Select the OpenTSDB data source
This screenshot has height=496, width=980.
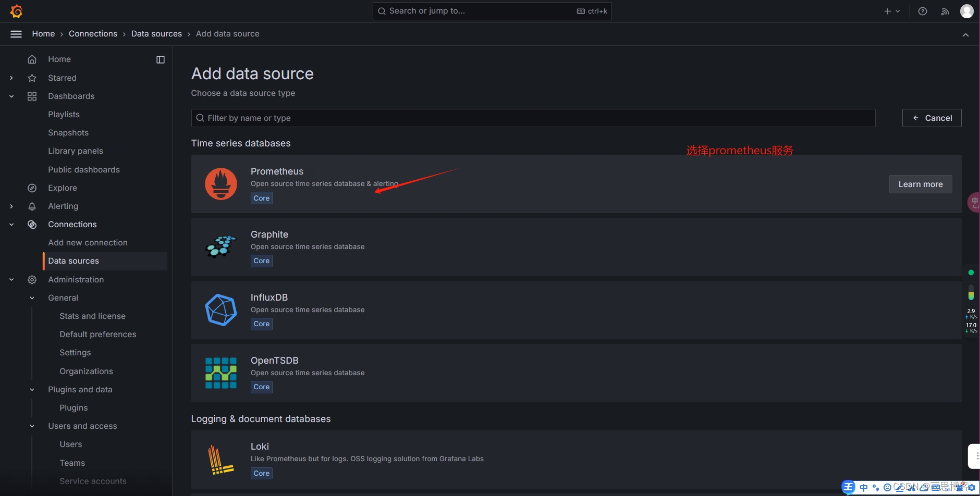click(x=576, y=373)
